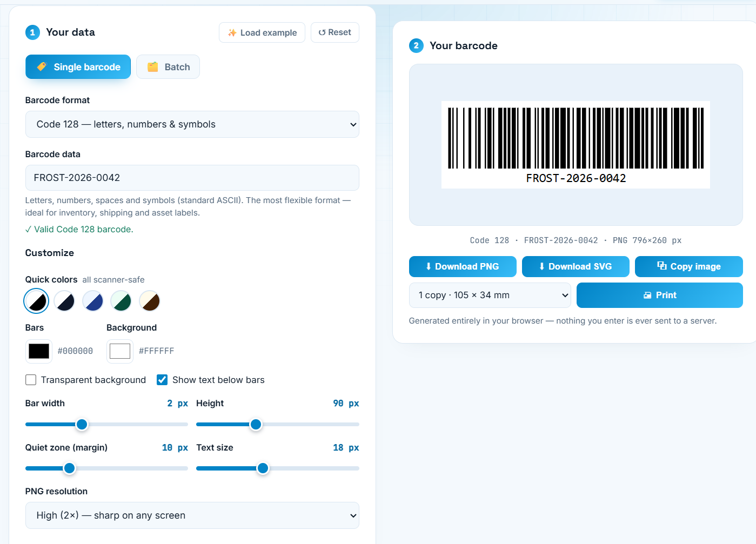Screen dimensions: 756x544
Task: Choose the navy quick color preset
Action: point(64,301)
